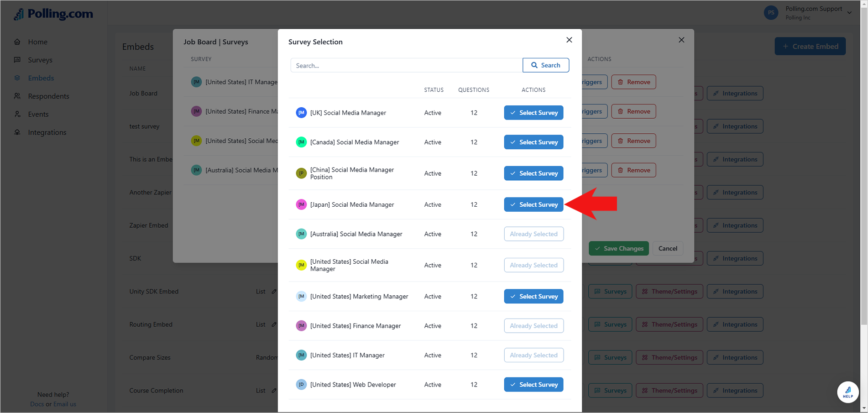
Task: Edit the Course Completion pencil icon
Action: pyautogui.click(x=274, y=391)
